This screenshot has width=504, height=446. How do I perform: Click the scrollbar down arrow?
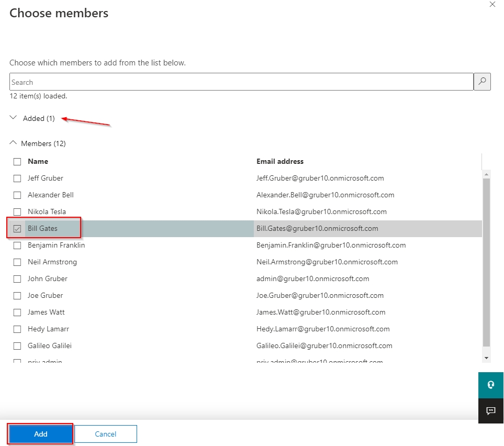(x=486, y=358)
